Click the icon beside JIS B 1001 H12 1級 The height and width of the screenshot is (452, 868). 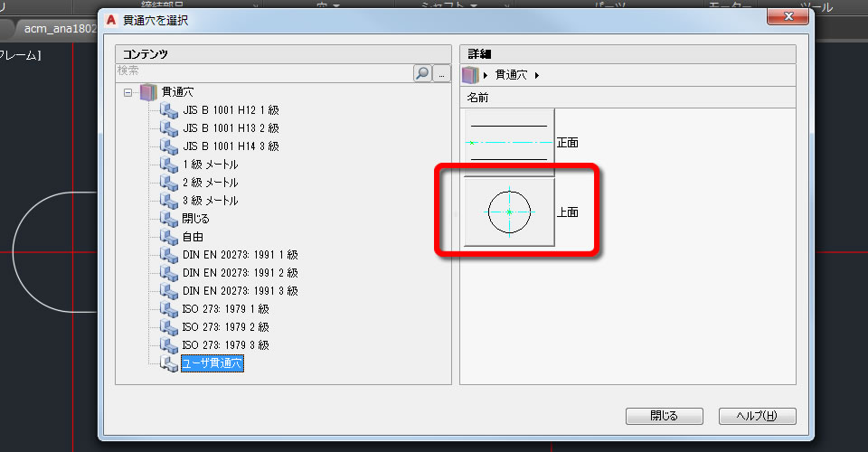(169, 110)
